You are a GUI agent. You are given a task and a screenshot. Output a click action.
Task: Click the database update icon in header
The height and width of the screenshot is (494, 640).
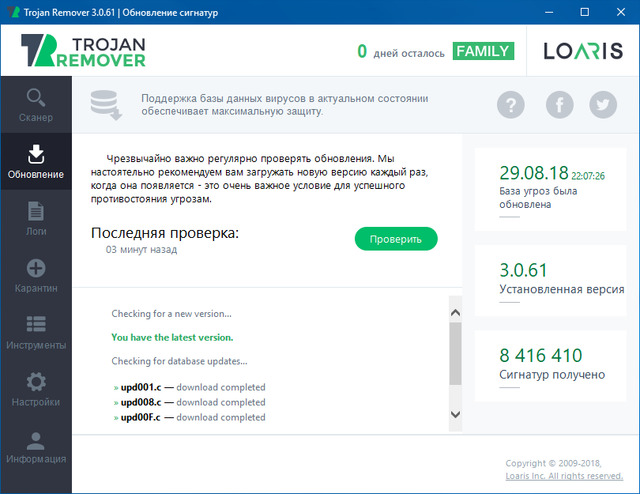(105, 104)
